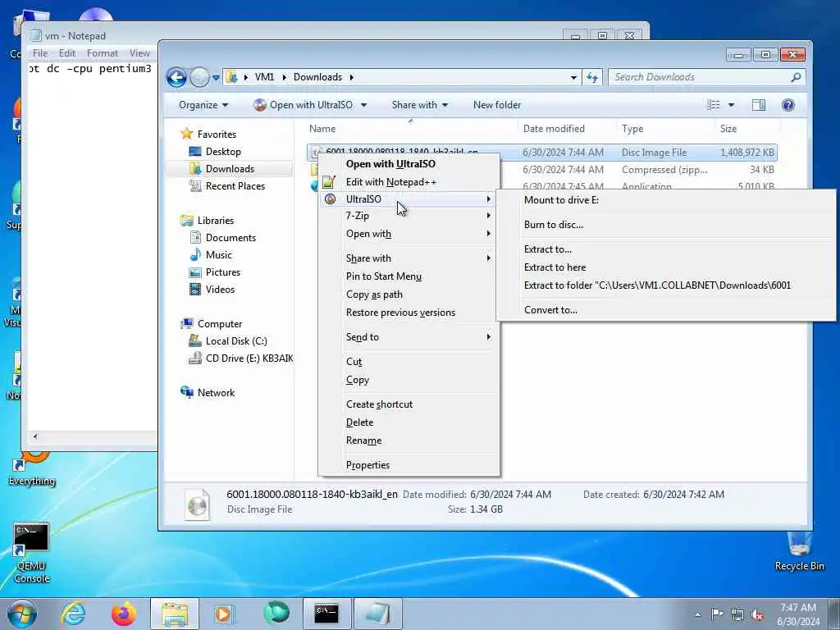Image resolution: width=840 pixels, height=630 pixels.
Task: Click the UltraISO entry in the context menu
Action: point(409,199)
